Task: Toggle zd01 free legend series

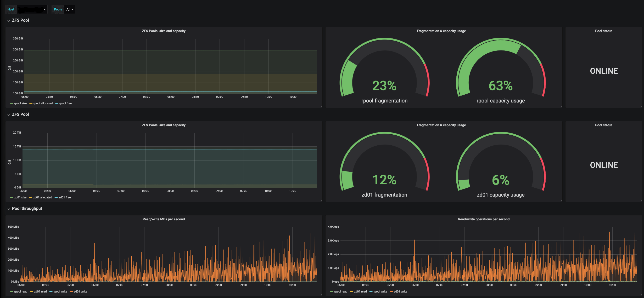Action: (65, 198)
